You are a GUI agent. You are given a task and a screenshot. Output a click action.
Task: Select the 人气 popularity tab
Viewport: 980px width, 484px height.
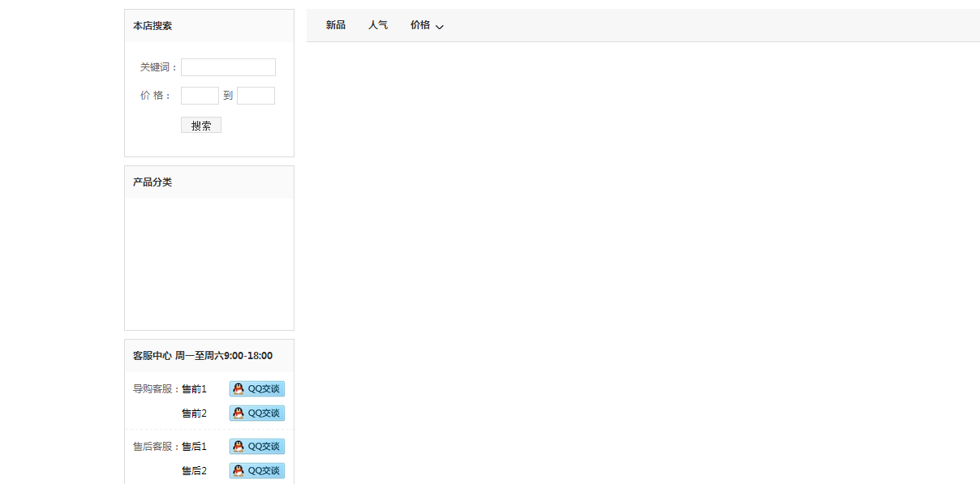(x=378, y=25)
